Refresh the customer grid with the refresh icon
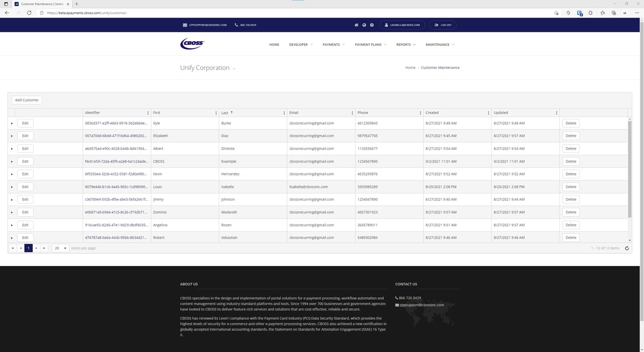Image resolution: width=644 pixels, height=352 pixels. (x=626, y=248)
